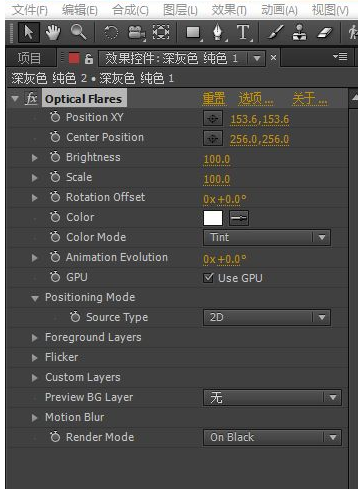Click the white Color swatch
The height and width of the screenshot is (494, 364).
coord(213,218)
